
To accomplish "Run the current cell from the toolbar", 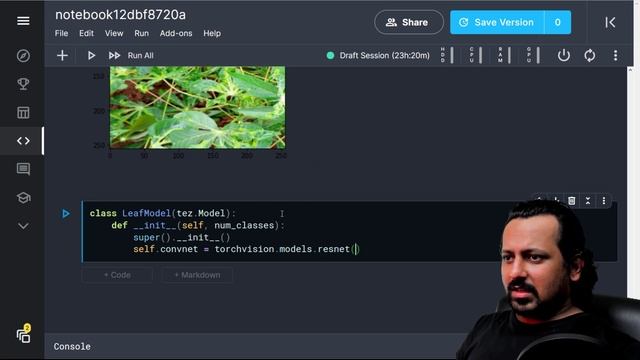I will tap(91, 56).
